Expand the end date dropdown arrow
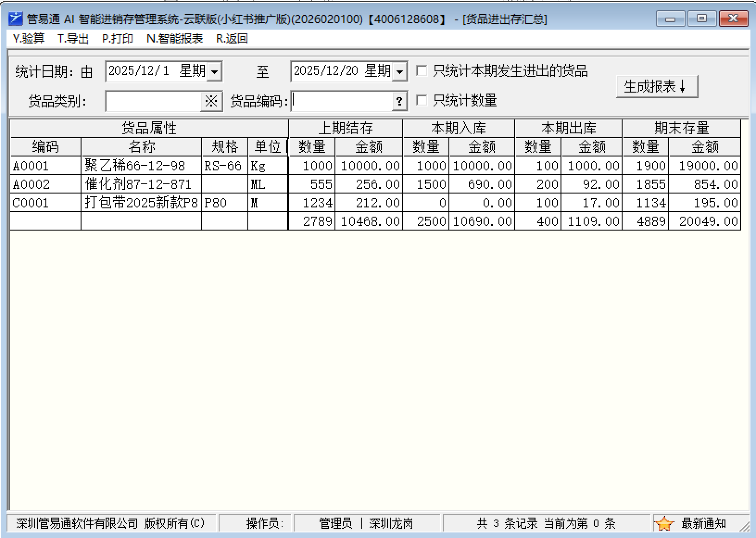The width and height of the screenshot is (756, 538). coord(400,72)
